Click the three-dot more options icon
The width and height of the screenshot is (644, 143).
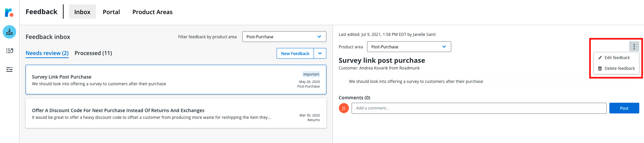tap(634, 47)
